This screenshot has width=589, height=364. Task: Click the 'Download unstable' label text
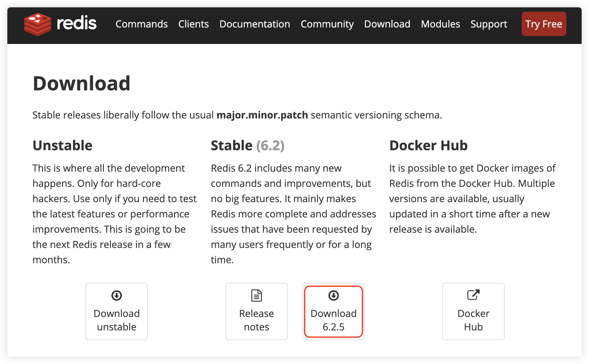[x=117, y=320]
